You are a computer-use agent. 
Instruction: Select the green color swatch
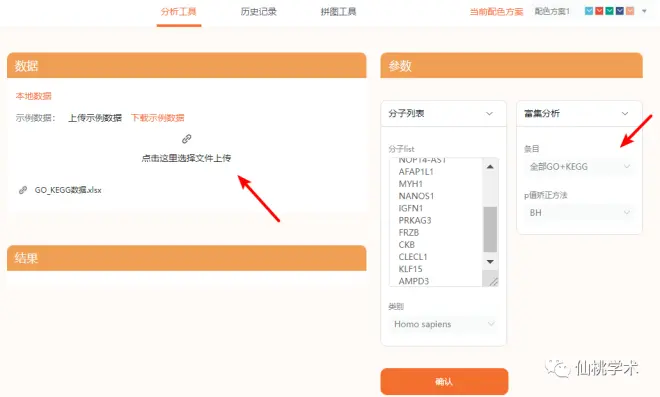609,11
